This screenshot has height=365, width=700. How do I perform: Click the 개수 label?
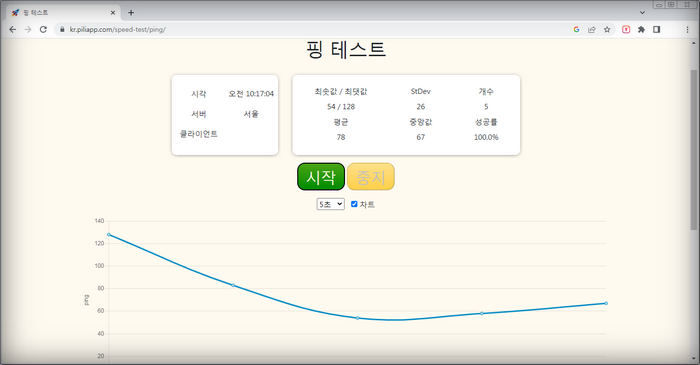click(486, 91)
